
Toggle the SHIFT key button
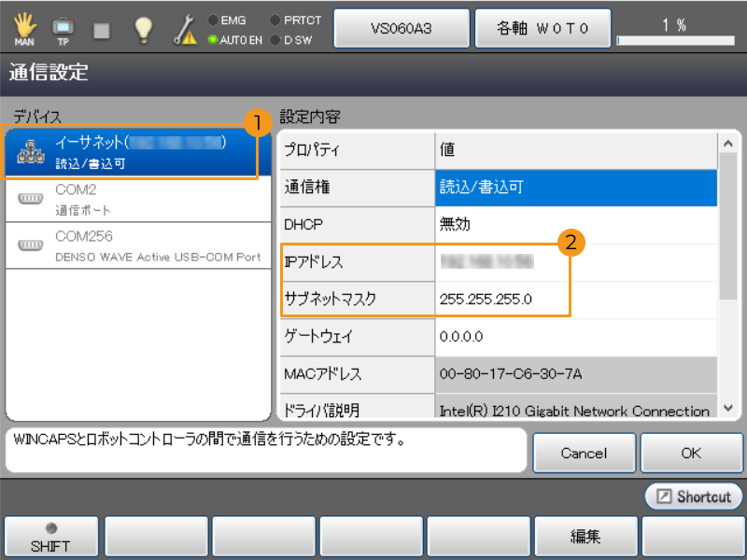coord(50,537)
